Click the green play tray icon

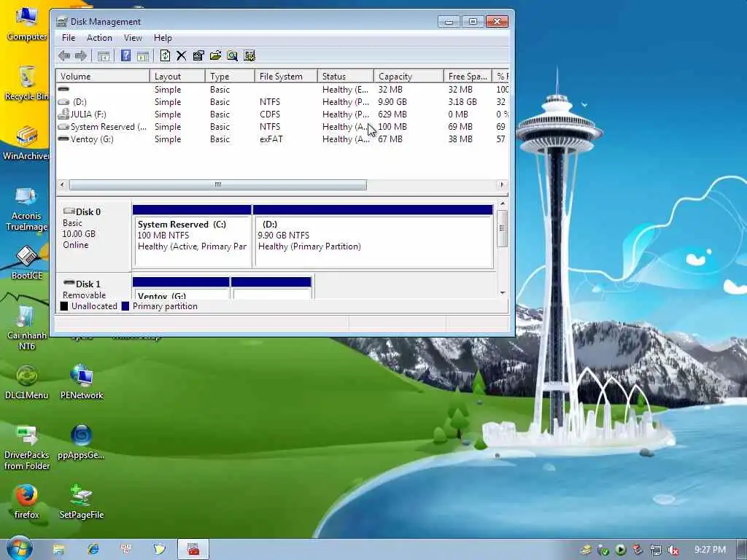[x=621, y=550]
